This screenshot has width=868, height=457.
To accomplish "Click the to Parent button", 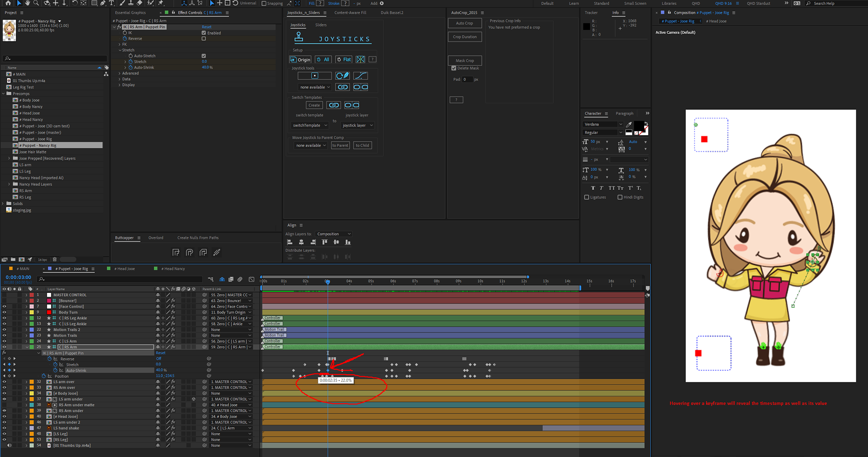I will (340, 145).
